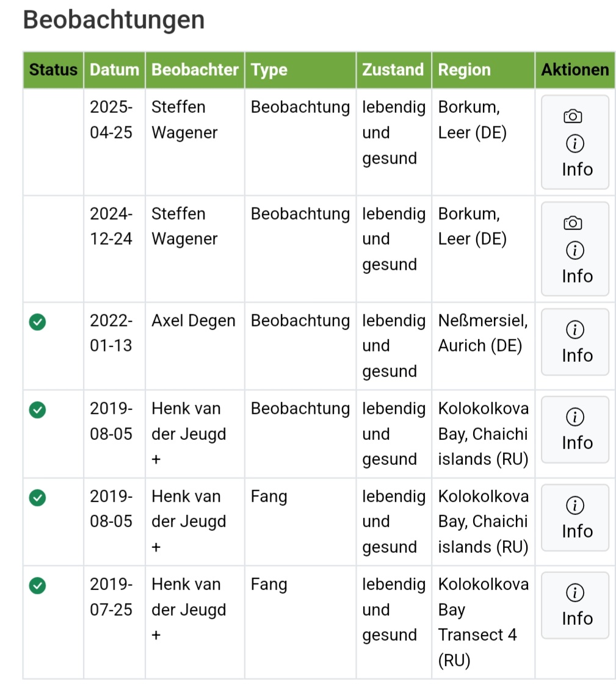
Task: Select the Neßmersiel, Aurich (DE) region cell
Action: (x=483, y=333)
